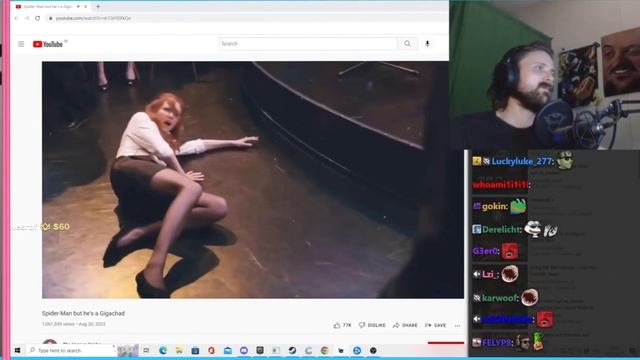Click username FELYP8 in chat

pyautogui.click(x=497, y=343)
